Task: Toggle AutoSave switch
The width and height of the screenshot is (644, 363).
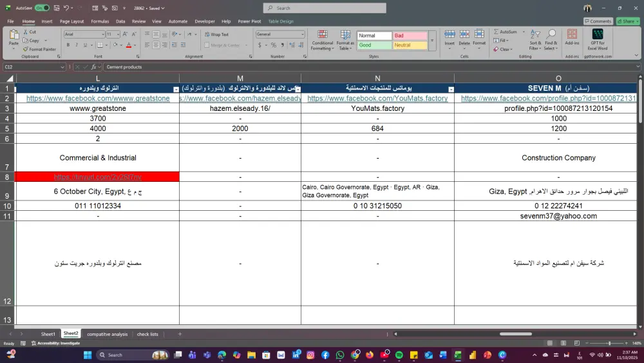Action: pyautogui.click(x=42, y=8)
